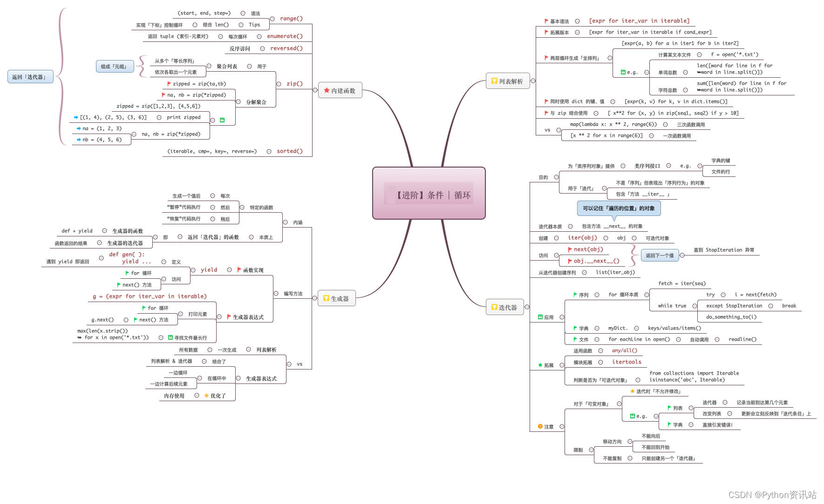Screen dimensions: 824x504
Task: Select the any/all() node
Action: [x=625, y=350]
